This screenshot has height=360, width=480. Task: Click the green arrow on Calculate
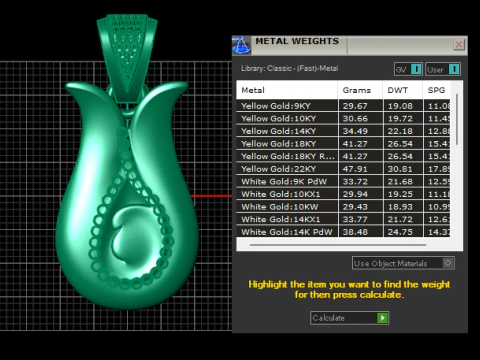point(382,318)
